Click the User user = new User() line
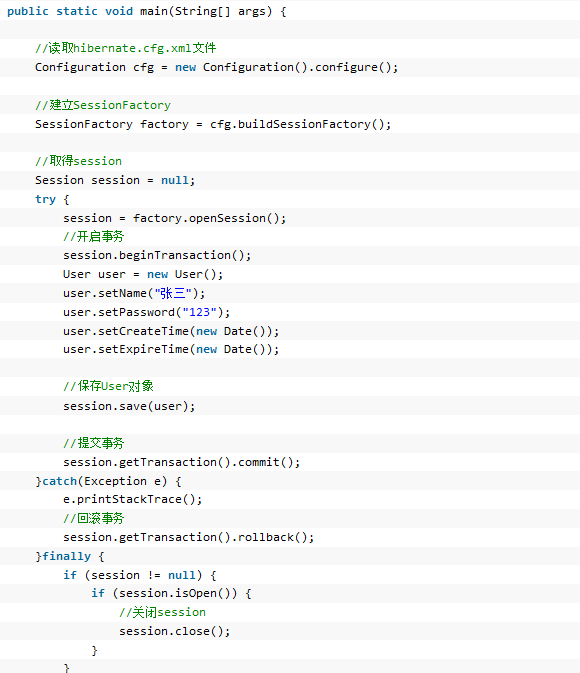The image size is (580, 673). [x=143, y=274]
